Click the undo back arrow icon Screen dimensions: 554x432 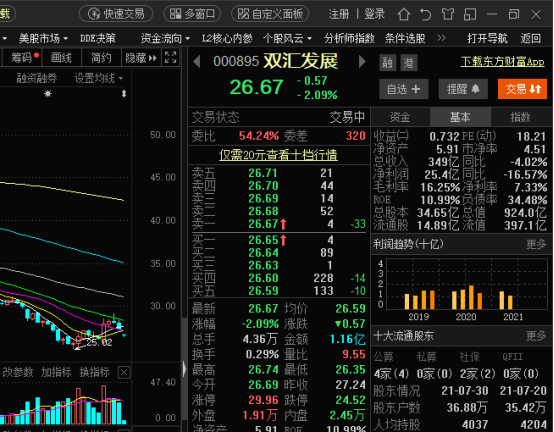[x=425, y=14]
